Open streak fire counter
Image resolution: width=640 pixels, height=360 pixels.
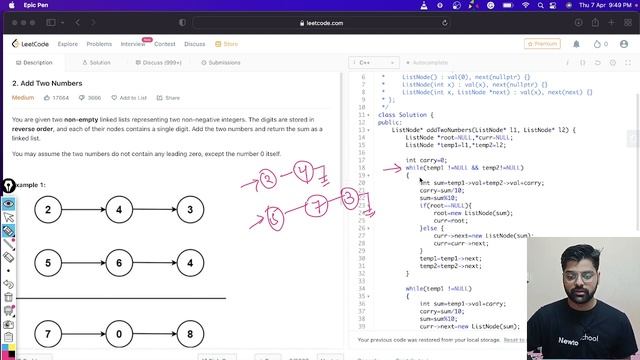click(600, 44)
